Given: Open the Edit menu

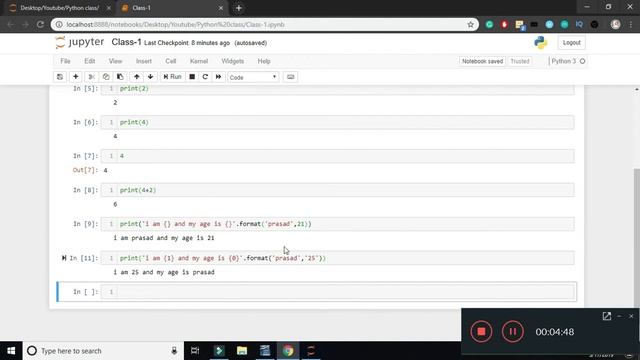Looking at the screenshot, I should click(x=89, y=61).
